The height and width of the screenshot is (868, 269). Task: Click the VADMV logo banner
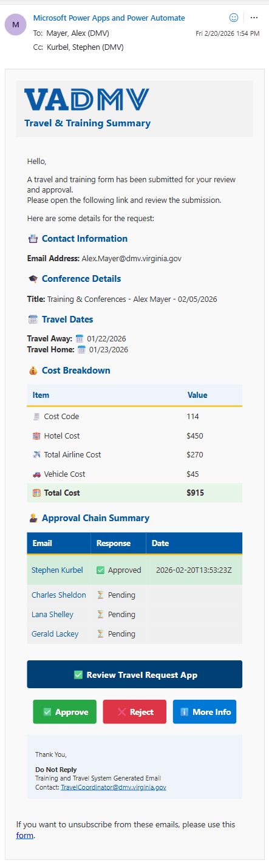pos(135,108)
